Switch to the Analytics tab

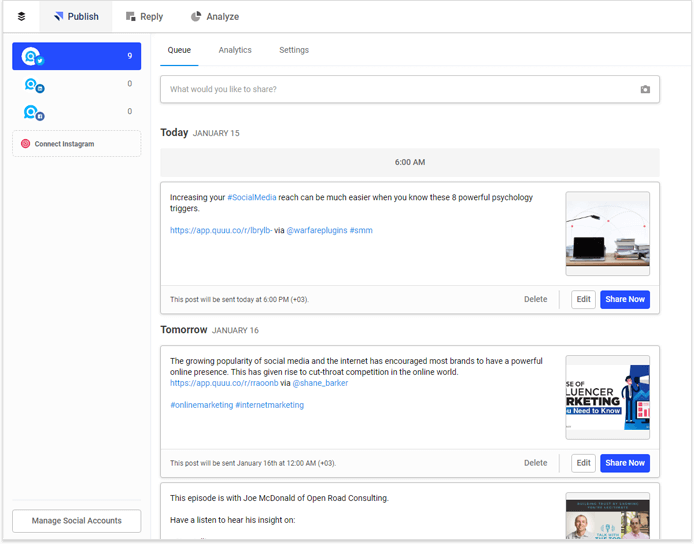[x=235, y=50]
